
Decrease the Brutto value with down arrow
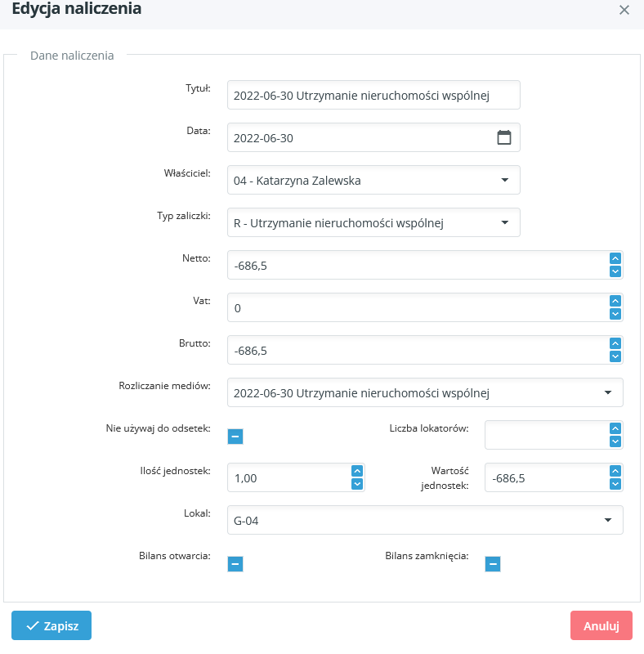(x=615, y=356)
